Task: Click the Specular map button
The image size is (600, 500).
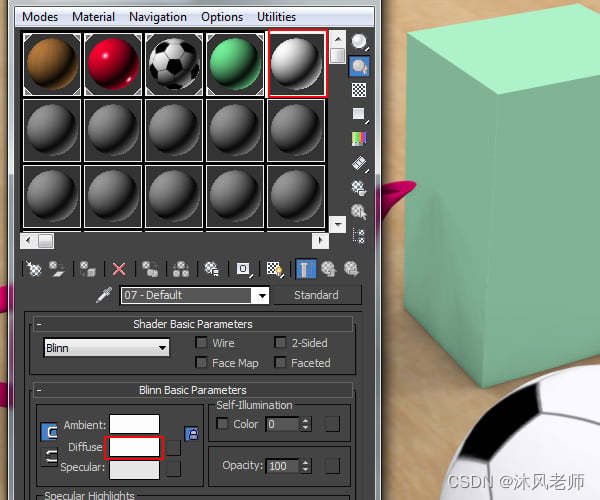Action: point(174,469)
